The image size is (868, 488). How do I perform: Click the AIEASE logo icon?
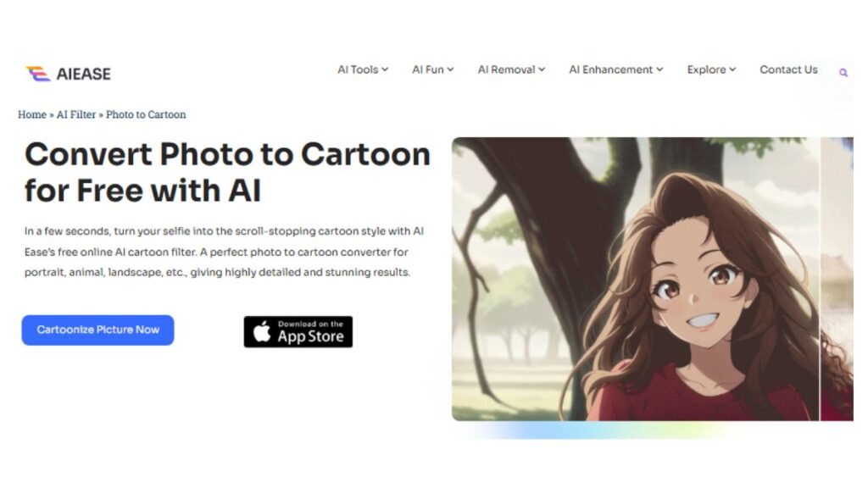click(x=37, y=74)
